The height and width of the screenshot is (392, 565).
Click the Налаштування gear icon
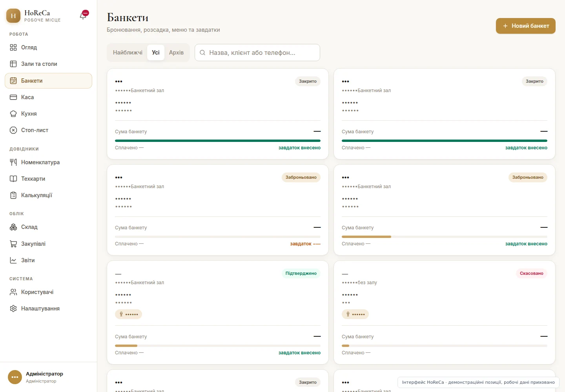[13, 309]
